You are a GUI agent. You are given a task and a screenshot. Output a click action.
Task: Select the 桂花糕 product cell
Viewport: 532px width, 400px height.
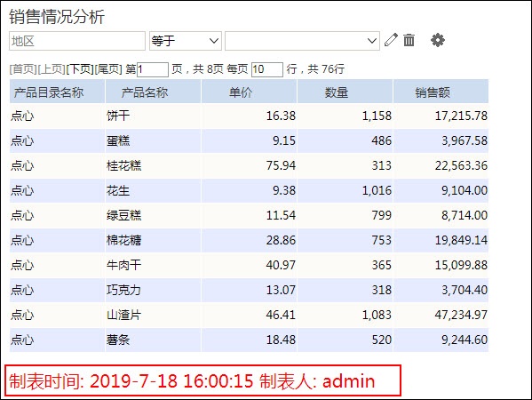pyautogui.click(x=153, y=165)
